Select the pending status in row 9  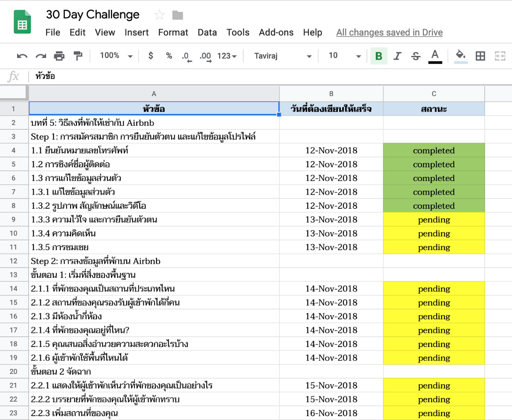coord(434,219)
